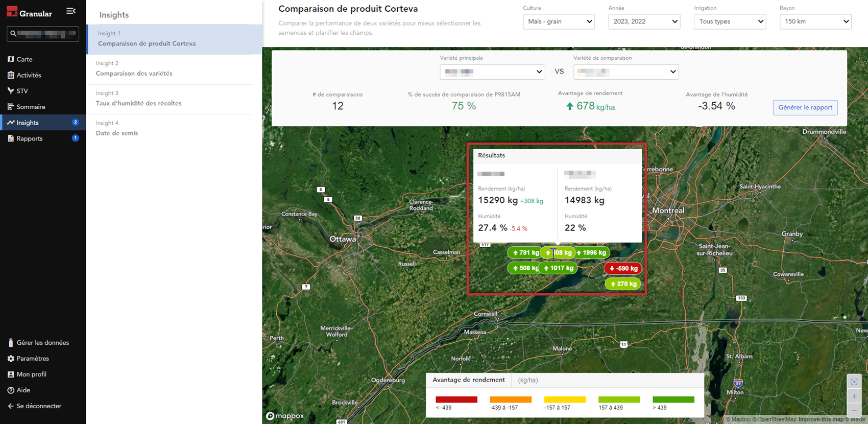Zoom out the map with minus button
The width and height of the screenshot is (868, 424).
pyautogui.click(x=854, y=410)
